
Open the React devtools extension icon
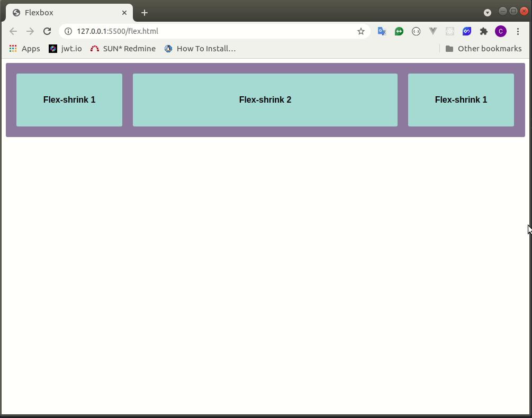click(450, 31)
